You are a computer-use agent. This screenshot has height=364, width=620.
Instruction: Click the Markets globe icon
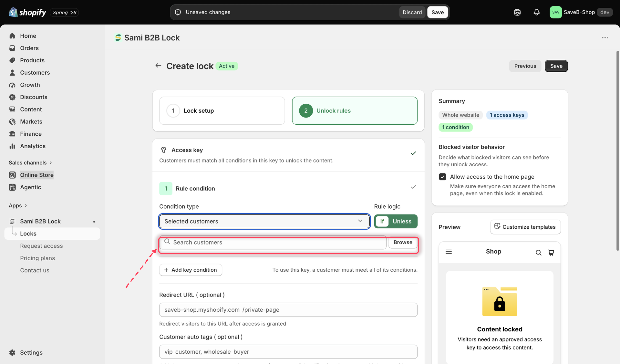click(12, 122)
